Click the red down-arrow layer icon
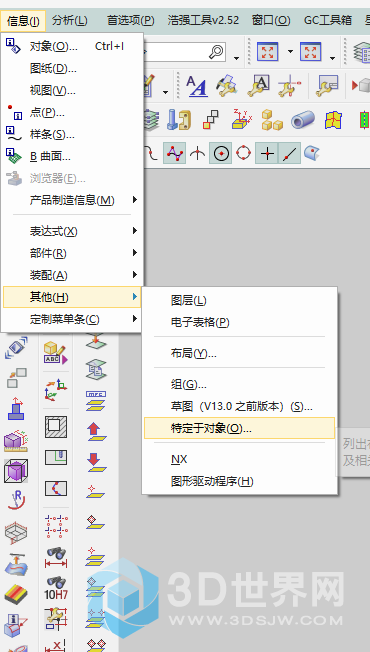Viewport: 370px width, 652px height. 96,462
